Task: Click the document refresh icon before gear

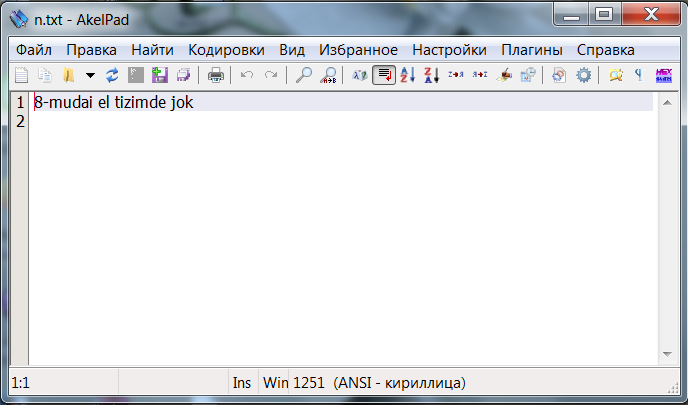Action: [x=559, y=75]
